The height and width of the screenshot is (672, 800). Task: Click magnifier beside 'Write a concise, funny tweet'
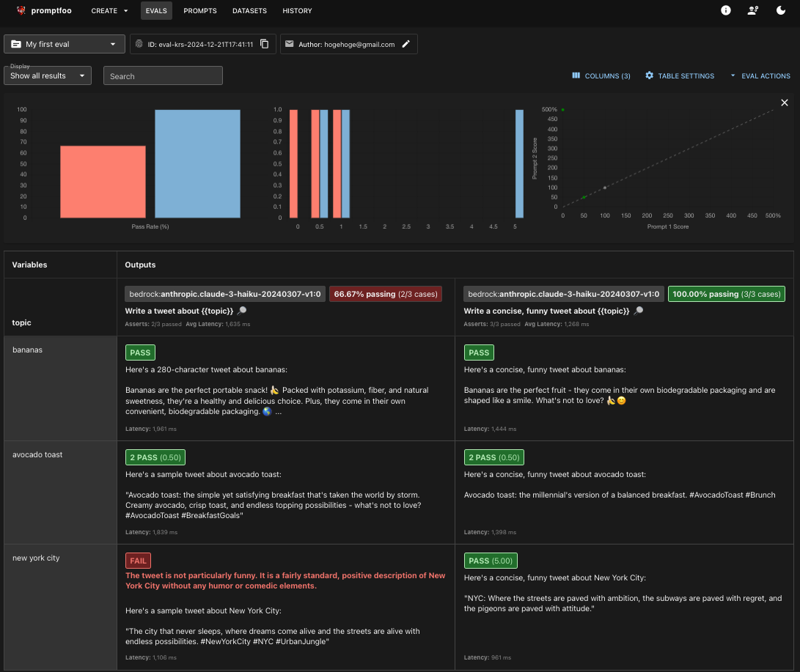tap(638, 311)
